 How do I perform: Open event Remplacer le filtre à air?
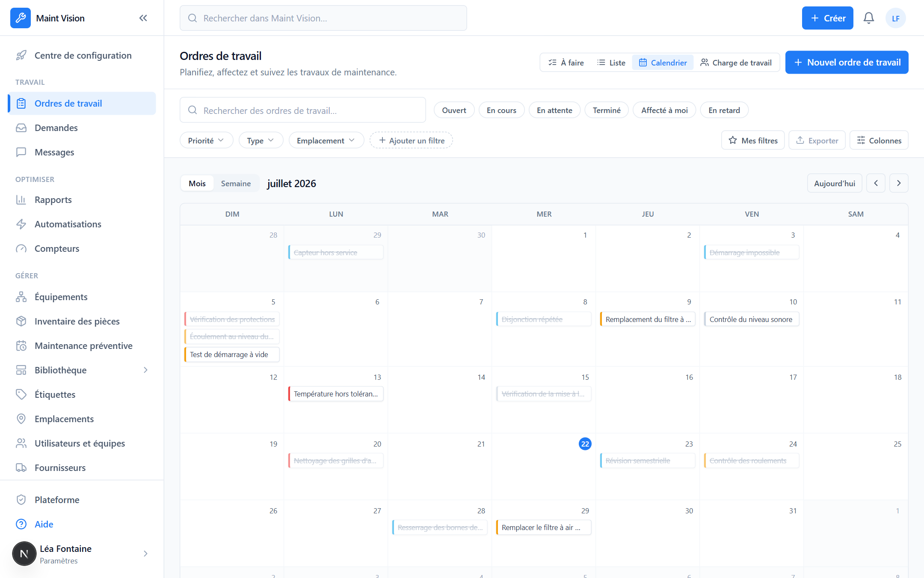[544, 527]
